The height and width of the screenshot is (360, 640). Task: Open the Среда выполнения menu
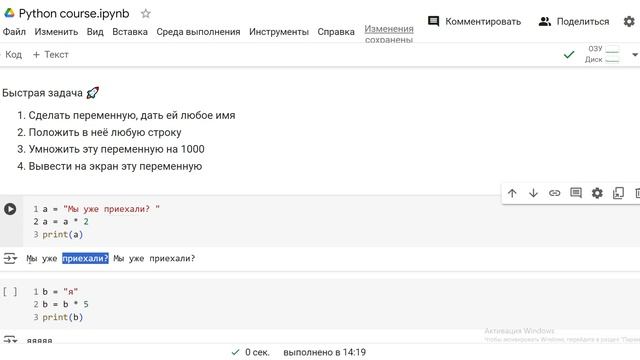[x=198, y=32]
